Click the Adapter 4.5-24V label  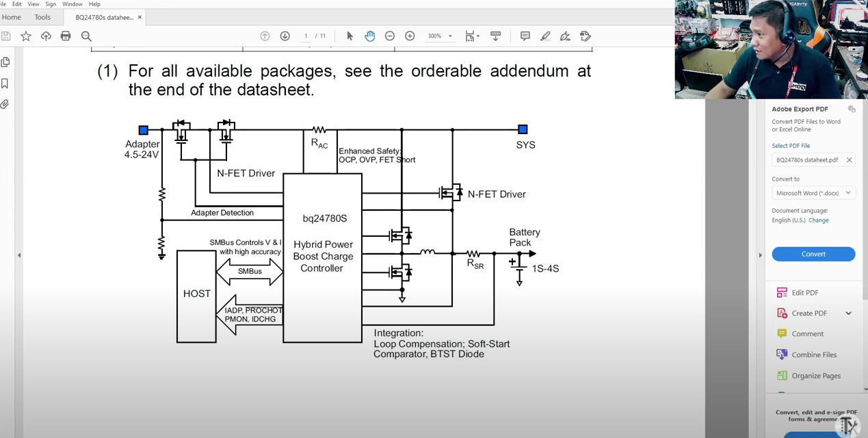click(142, 149)
